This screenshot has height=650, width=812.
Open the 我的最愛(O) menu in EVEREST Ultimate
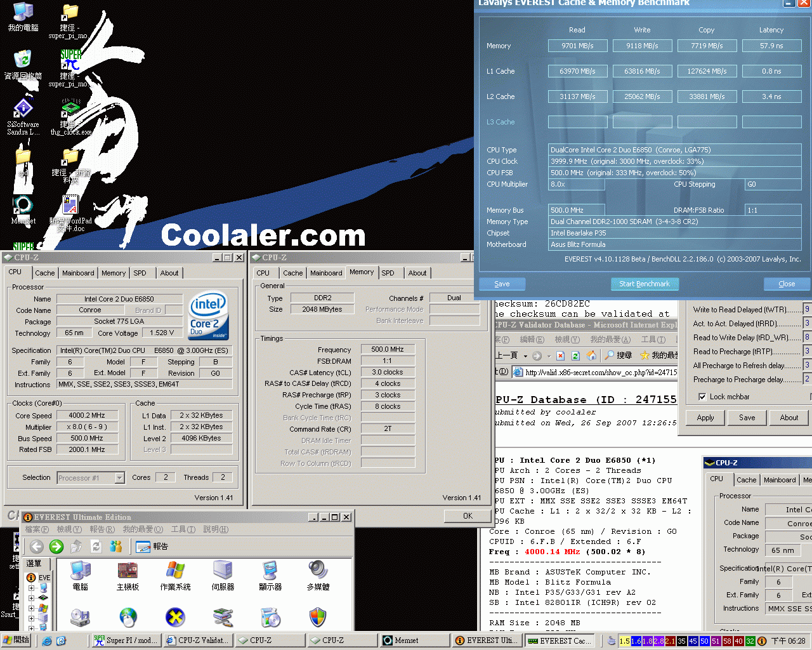tap(143, 529)
